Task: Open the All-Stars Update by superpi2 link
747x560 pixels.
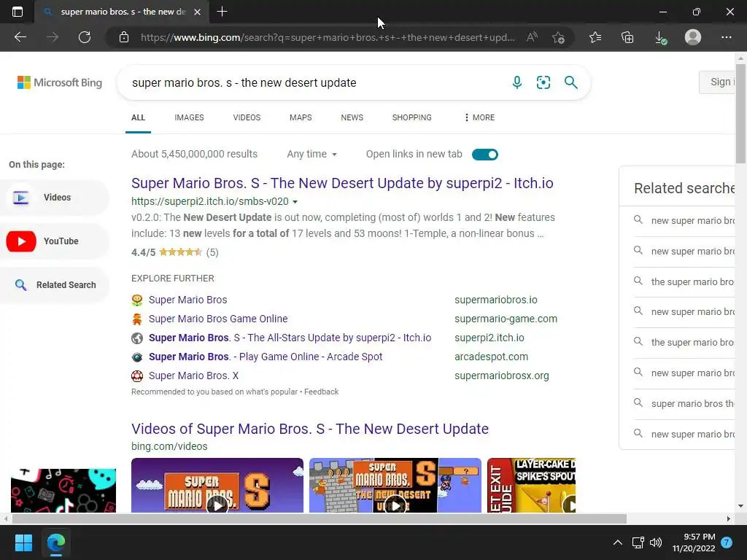Action: [290, 338]
